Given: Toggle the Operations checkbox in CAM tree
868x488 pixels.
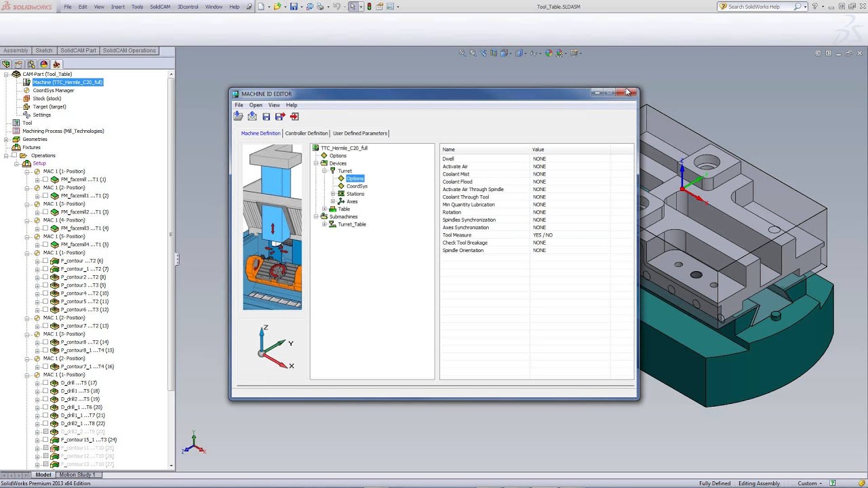Looking at the screenshot, I should [16, 155].
